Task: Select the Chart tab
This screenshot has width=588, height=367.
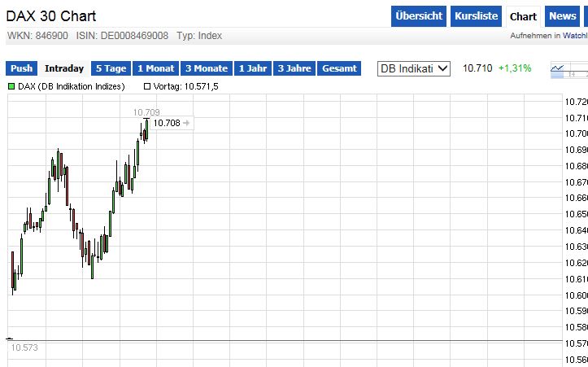Action: (x=523, y=16)
